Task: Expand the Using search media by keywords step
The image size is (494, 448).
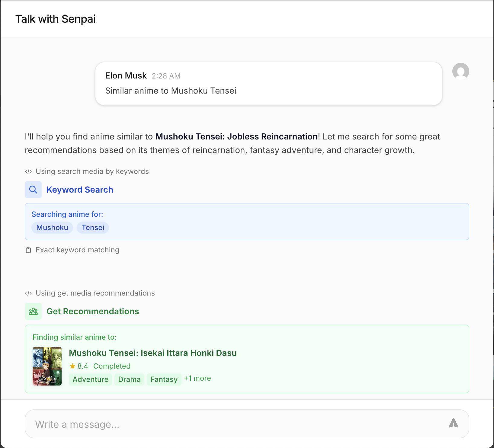Action: pyautogui.click(x=92, y=171)
